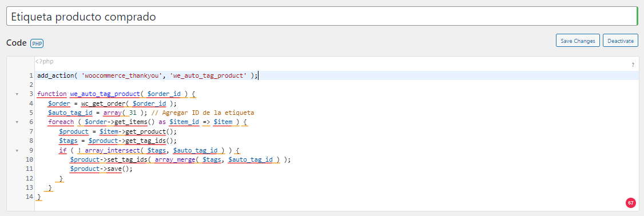The image size is (644, 216).
Task: Open the editor help question mark
Action: point(633,65)
